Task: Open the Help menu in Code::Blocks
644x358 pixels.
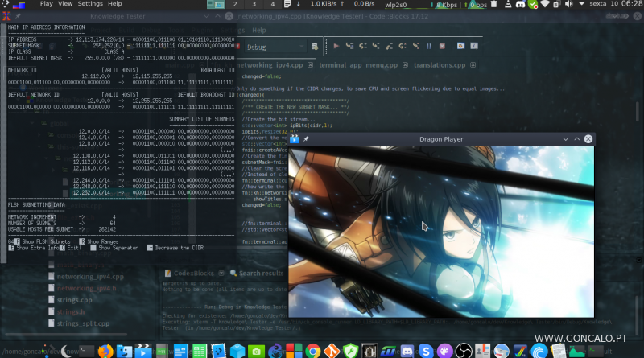Action: click(x=258, y=30)
